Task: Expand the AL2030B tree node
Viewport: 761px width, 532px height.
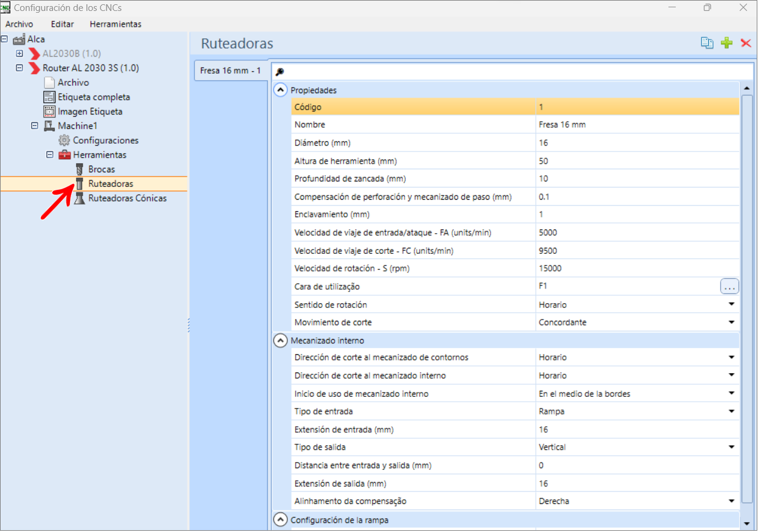Action: click(19, 54)
